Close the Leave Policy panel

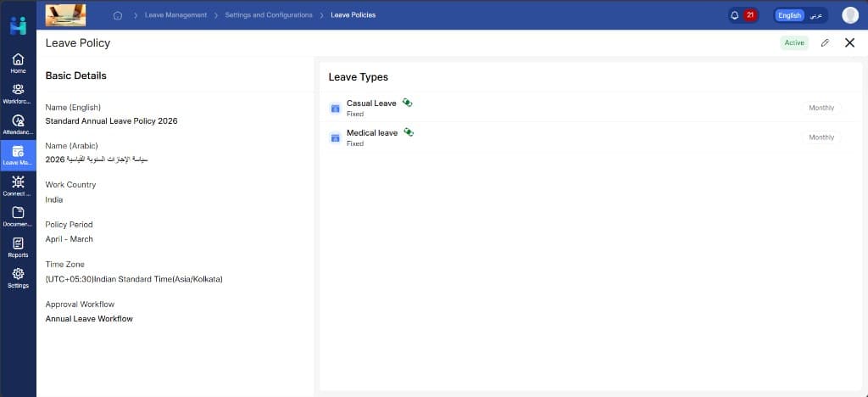click(x=849, y=42)
